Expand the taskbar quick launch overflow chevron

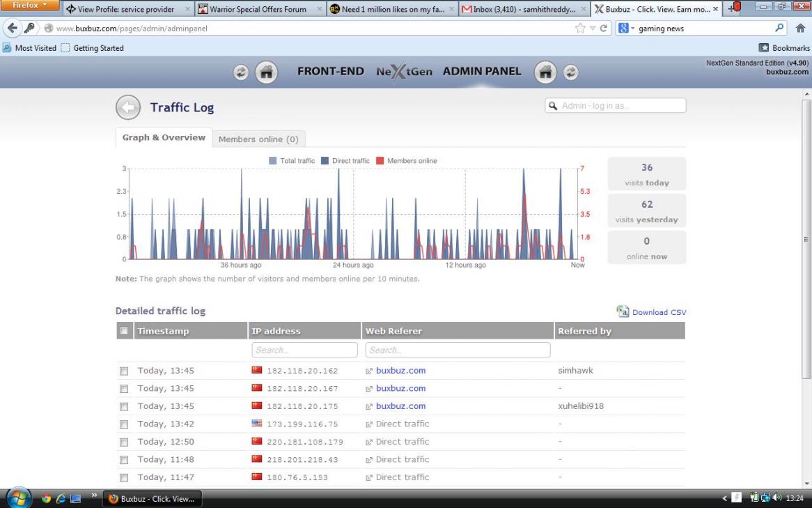pyautogui.click(x=94, y=495)
